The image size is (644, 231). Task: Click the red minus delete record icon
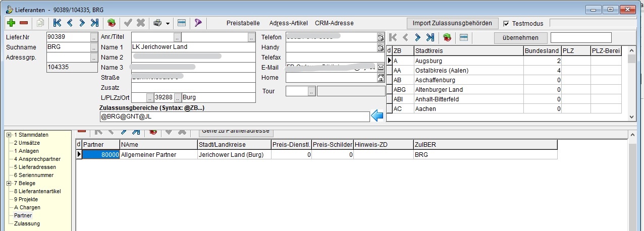(x=24, y=23)
